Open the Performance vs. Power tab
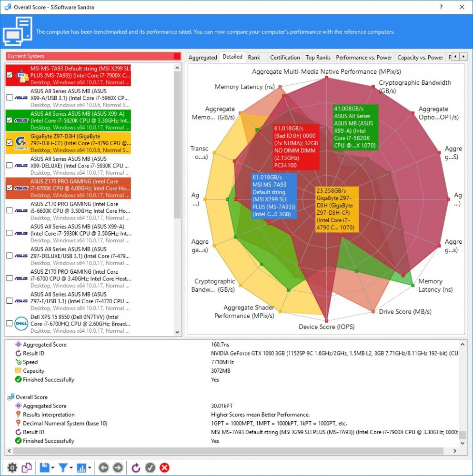Screen dimensions: 473x476 [x=364, y=58]
